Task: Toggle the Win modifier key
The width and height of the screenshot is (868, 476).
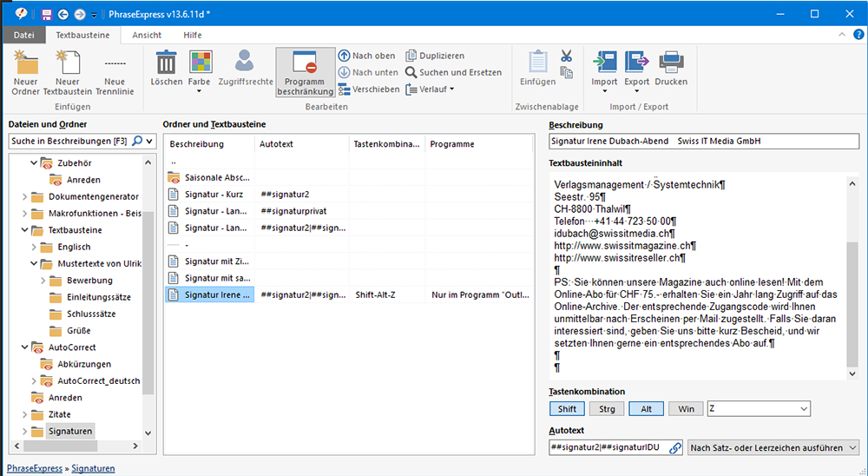Action: [x=686, y=409]
